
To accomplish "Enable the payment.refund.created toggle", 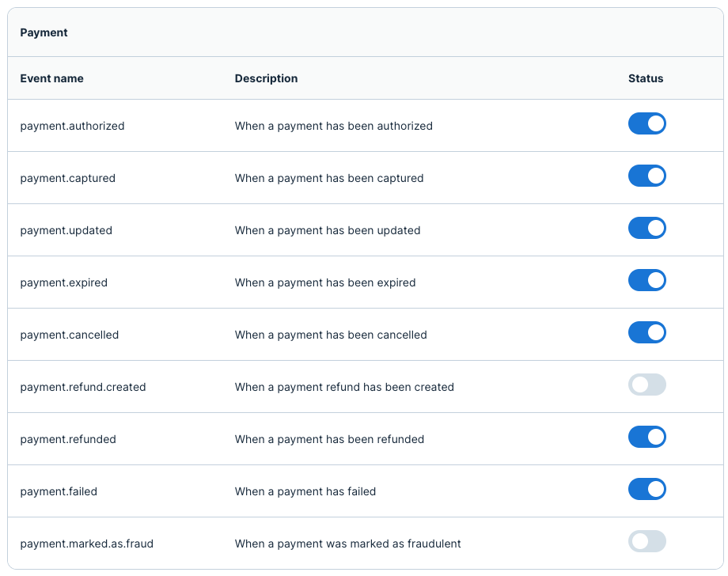I will click(x=646, y=385).
